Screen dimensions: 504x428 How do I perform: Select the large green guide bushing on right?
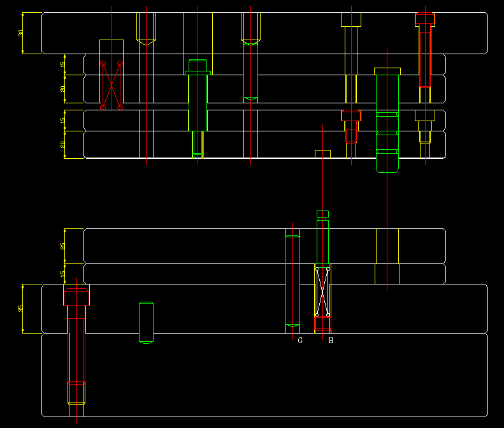(x=387, y=121)
